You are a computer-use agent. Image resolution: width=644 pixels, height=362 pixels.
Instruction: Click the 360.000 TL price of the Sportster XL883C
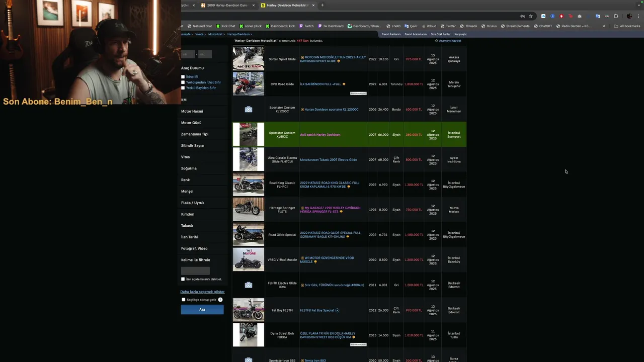click(414, 135)
